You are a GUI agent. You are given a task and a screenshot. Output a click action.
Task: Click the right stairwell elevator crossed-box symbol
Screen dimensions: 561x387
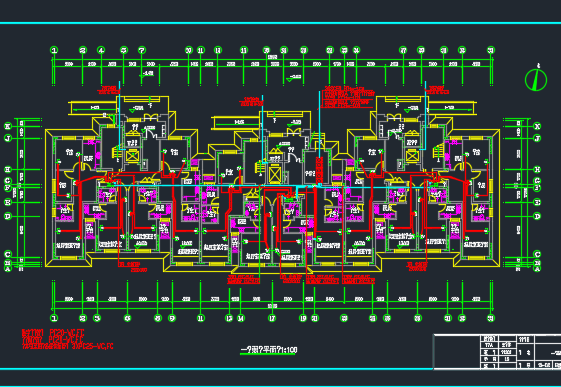412,156
